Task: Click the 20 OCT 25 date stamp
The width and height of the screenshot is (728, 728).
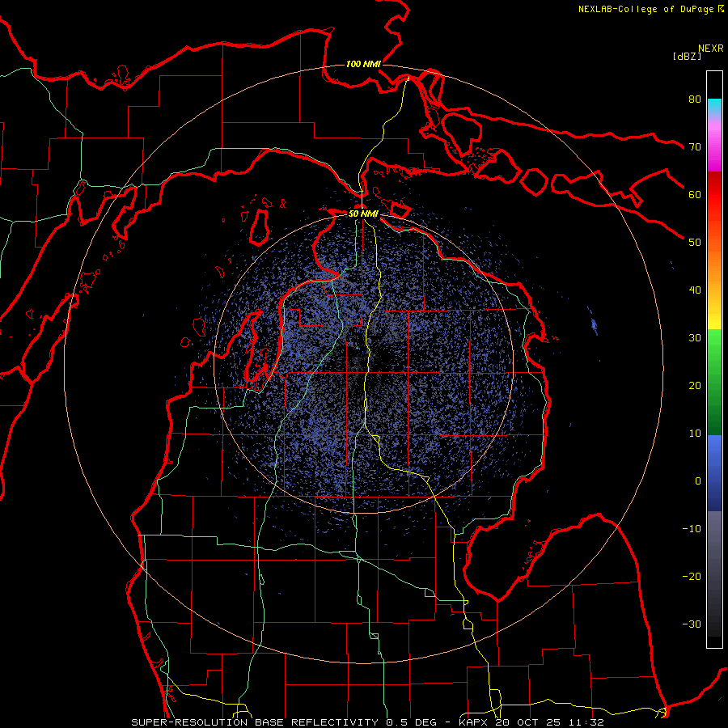Action: [x=527, y=722]
